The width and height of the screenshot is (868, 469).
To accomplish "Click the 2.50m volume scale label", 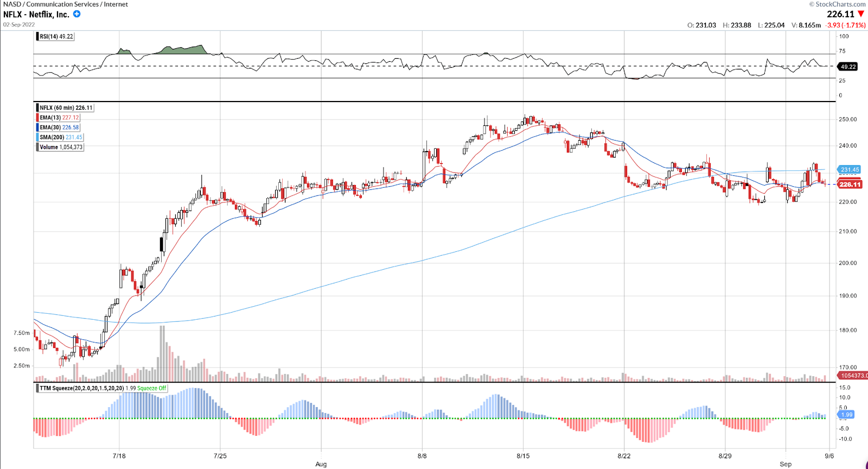I will click(22, 366).
